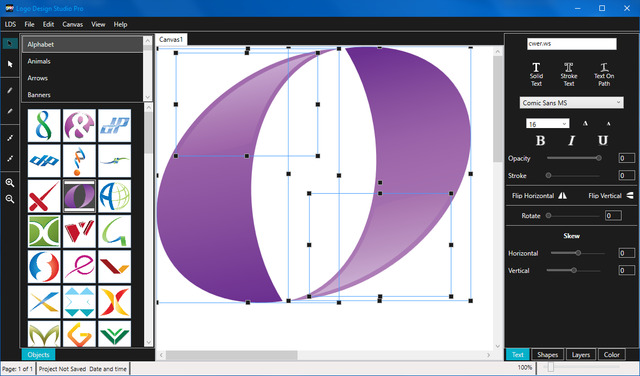Click the Stroke value field
The width and height of the screenshot is (640, 376).
[x=627, y=176]
